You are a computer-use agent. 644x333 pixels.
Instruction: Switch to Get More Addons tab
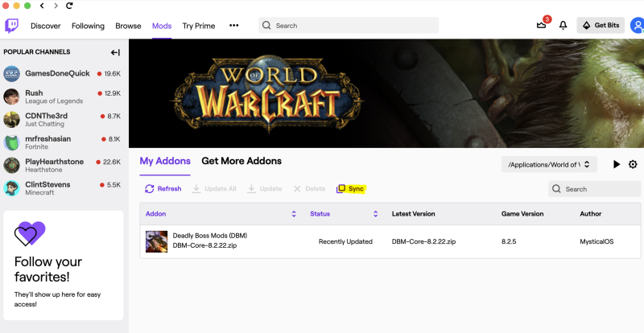coord(242,161)
